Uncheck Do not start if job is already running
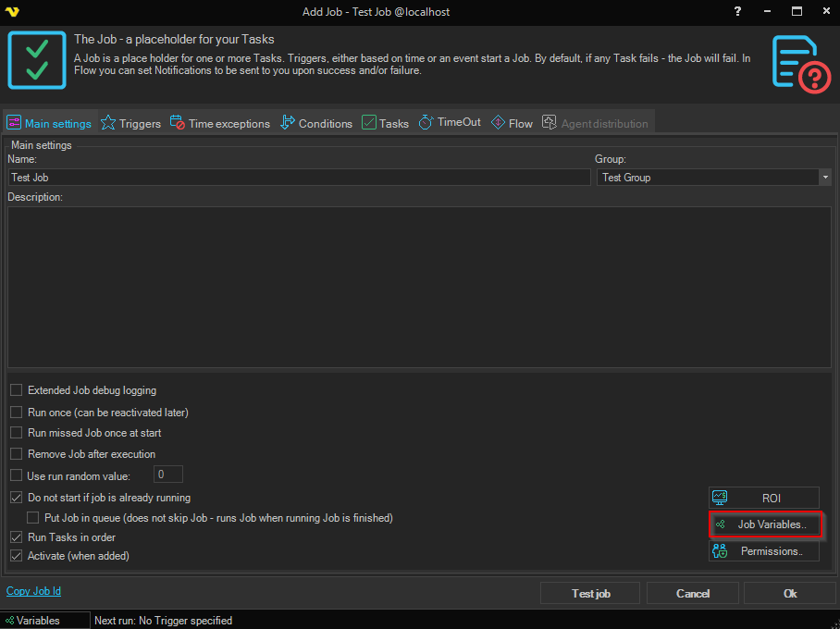The height and width of the screenshot is (629, 840). click(x=17, y=498)
